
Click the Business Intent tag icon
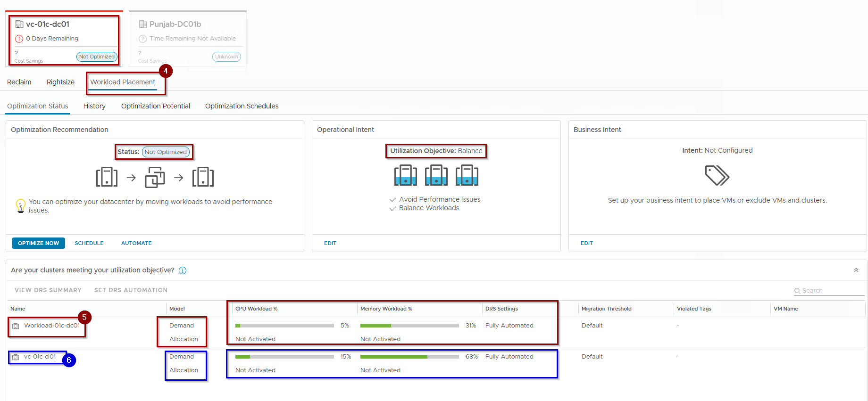717,175
